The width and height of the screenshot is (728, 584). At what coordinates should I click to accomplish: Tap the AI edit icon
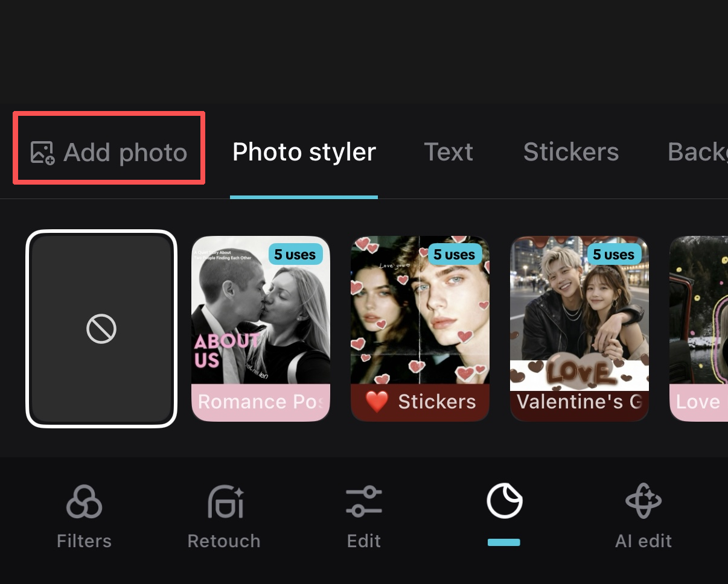click(643, 501)
